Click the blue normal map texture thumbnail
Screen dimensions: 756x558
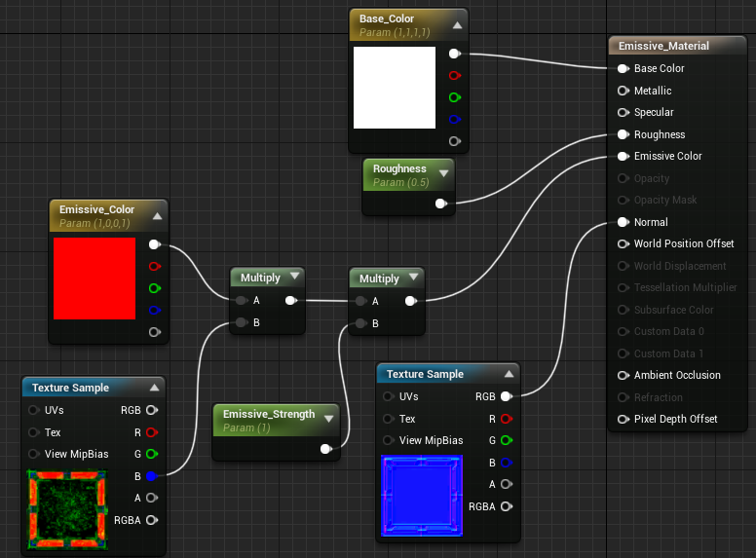pos(422,496)
